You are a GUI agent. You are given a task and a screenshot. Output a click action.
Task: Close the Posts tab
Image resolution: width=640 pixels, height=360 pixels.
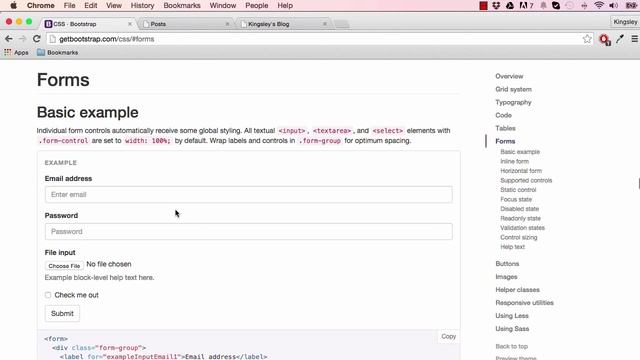pyautogui.click(x=227, y=24)
